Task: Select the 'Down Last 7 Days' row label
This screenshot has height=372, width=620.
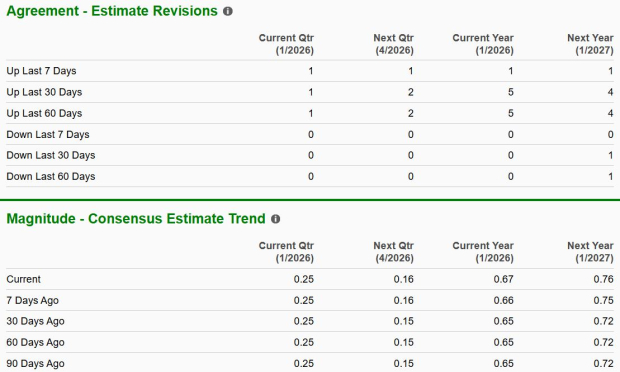Action: coord(48,134)
